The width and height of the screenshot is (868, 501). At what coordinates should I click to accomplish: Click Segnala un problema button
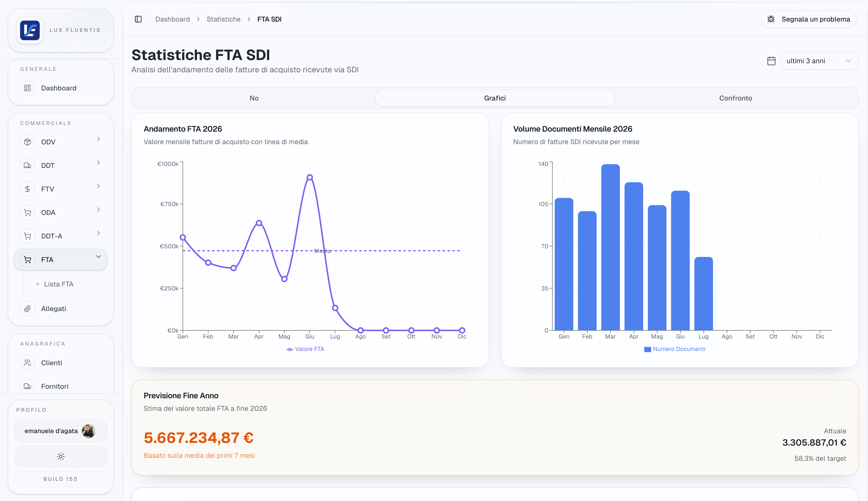808,19
